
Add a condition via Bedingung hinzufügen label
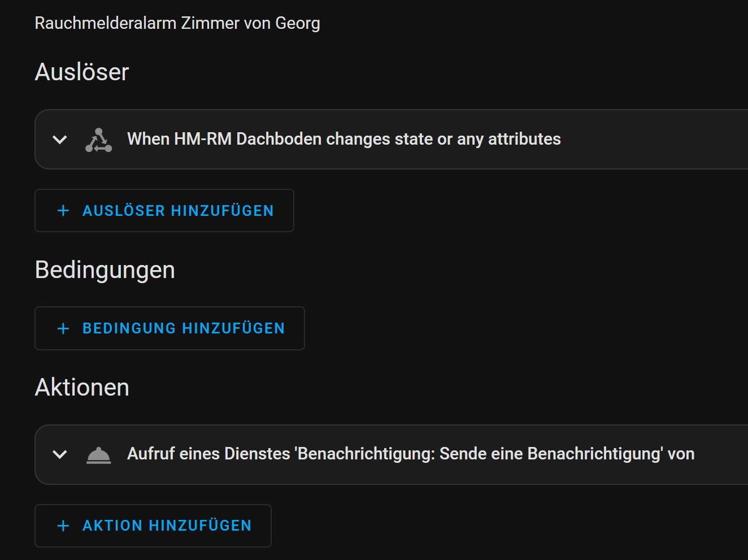[x=184, y=328]
